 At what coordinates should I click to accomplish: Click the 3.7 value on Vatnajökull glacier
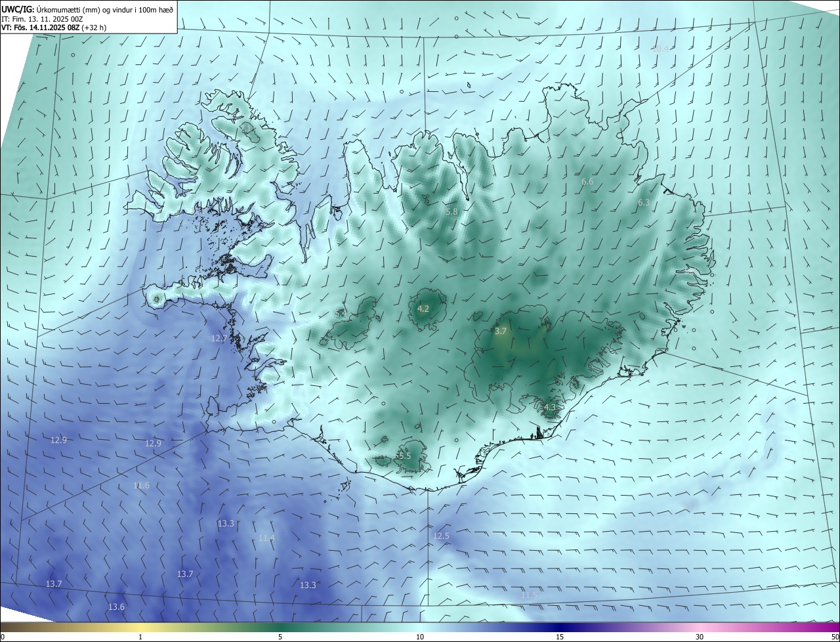pyautogui.click(x=501, y=332)
